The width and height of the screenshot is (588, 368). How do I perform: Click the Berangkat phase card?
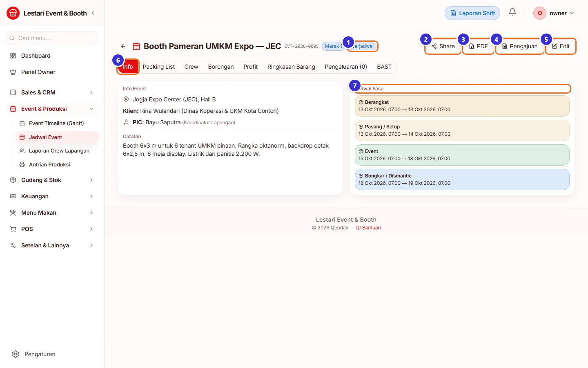pyautogui.click(x=462, y=106)
